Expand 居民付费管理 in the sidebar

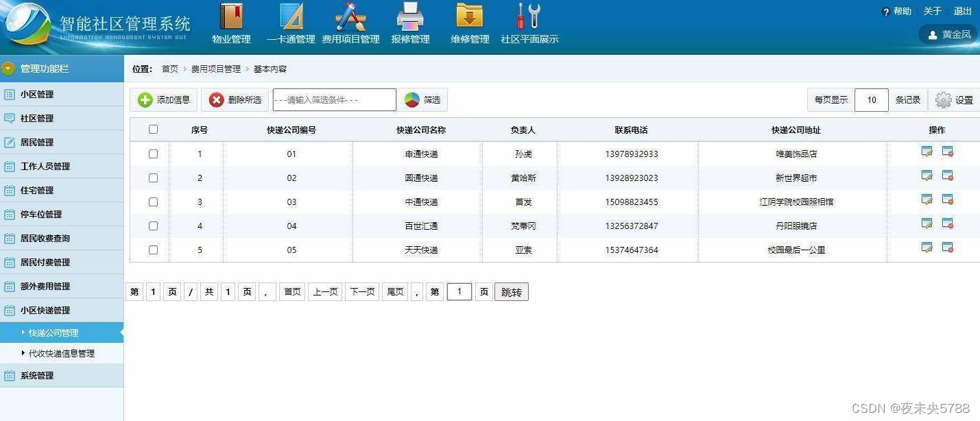coord(62,262)
